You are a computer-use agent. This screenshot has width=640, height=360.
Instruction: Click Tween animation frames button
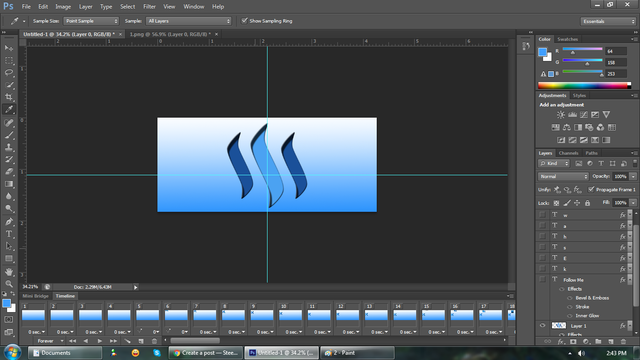click(x=127, y=341)
